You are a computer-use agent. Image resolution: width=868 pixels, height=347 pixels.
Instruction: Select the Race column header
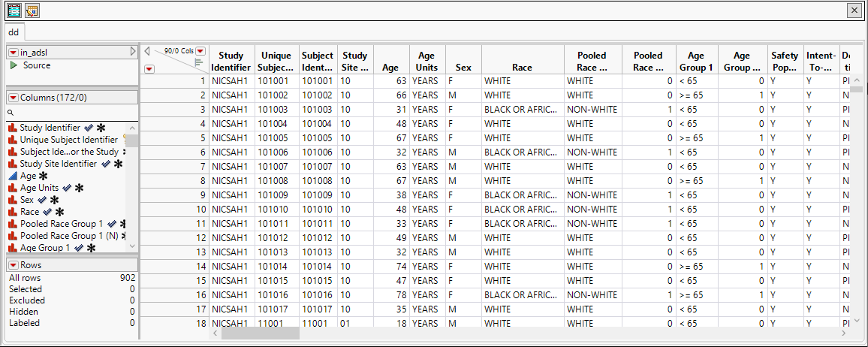click(522, 67)
